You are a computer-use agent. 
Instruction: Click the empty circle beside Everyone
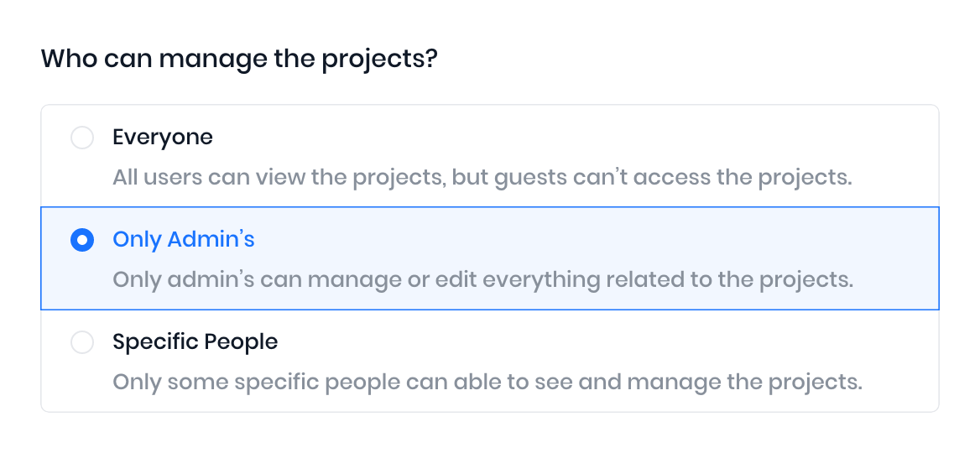coord(82,138)
